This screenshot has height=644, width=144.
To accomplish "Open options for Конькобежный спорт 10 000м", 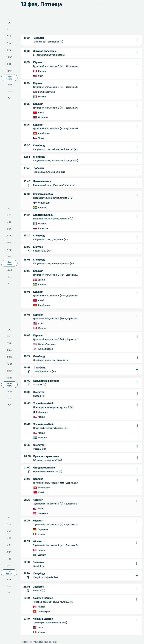I will [x=137, y=382].
